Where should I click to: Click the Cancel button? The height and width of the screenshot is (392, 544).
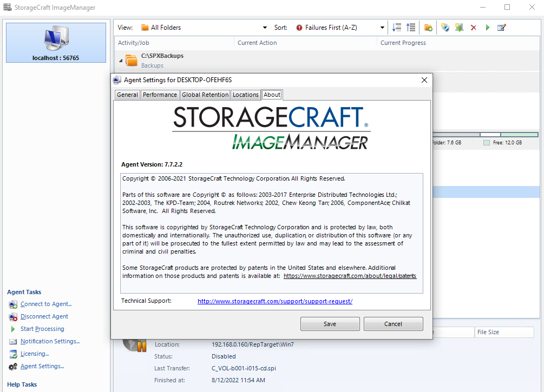393,324
